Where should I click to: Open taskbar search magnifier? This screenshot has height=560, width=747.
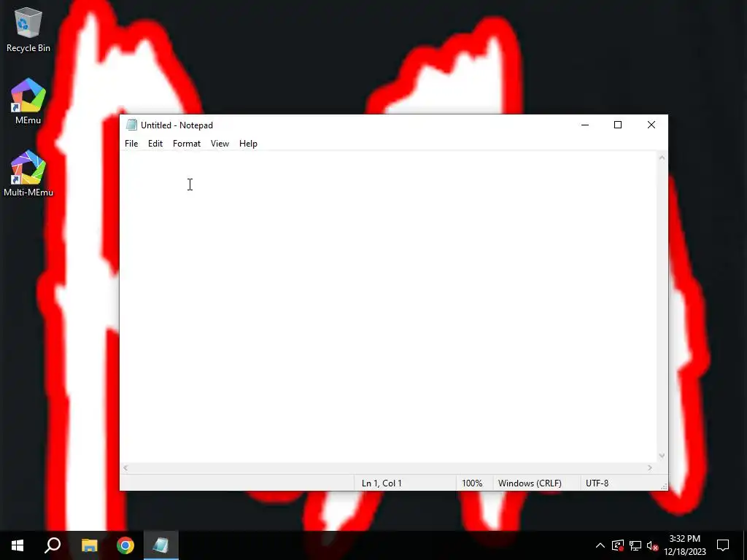click(53, 545)
